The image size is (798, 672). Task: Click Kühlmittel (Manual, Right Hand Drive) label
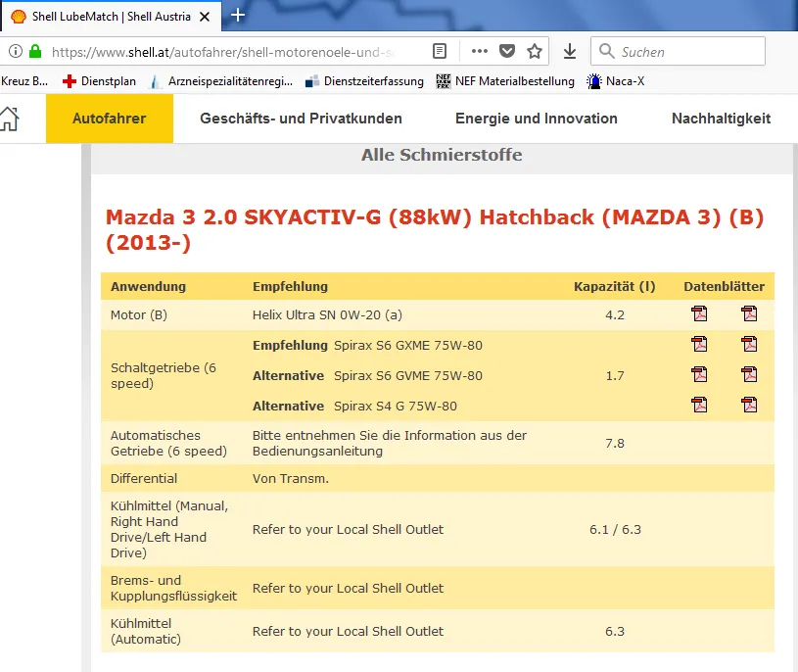click(x=169, y=529)
